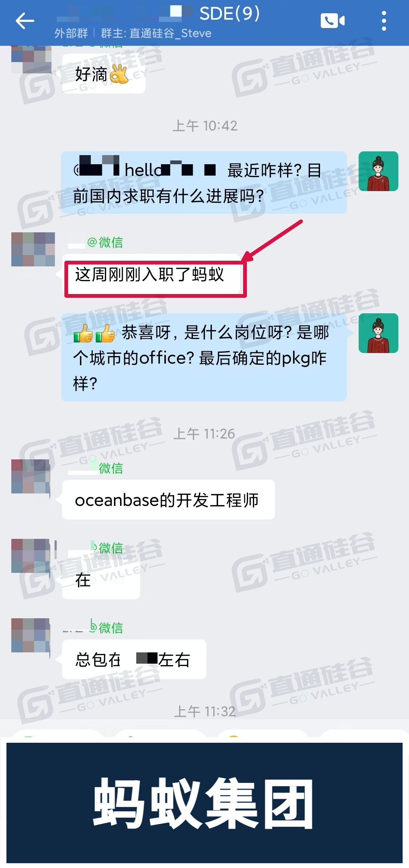Tap pixelated avatar next to 这周刚刚入职了蚂蚁
The width and height of the screenshot is (409, 868).
33,249
